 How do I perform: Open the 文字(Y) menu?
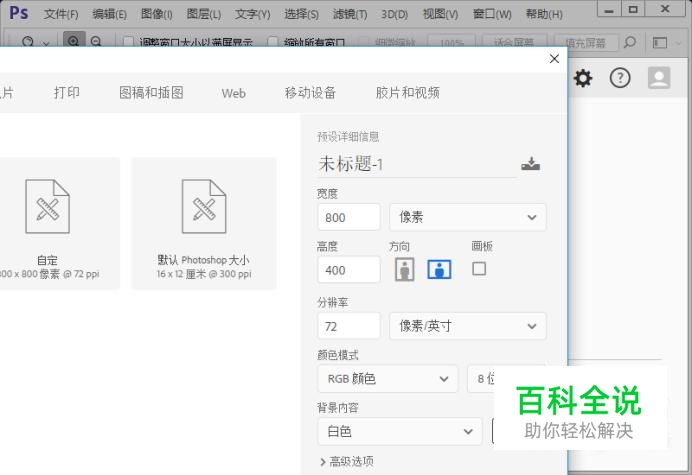click(x=252, y=14)
